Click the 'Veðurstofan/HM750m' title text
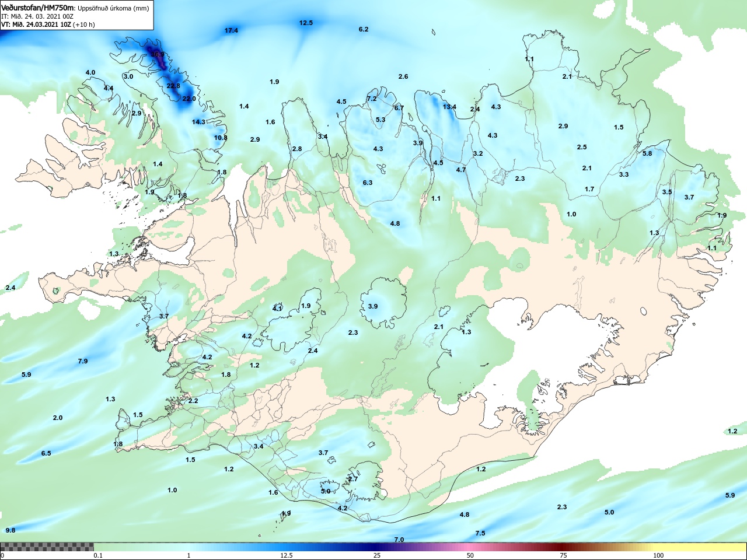This screenshot has height=560, width=747. (x=38, y=8)
